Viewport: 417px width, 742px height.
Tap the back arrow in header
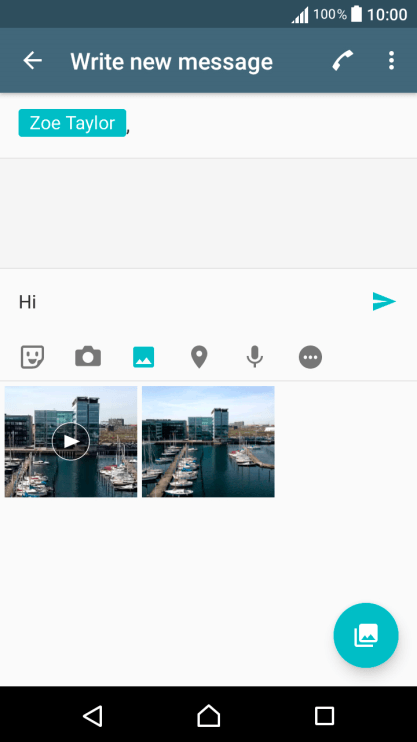click(x=33, y=61)
